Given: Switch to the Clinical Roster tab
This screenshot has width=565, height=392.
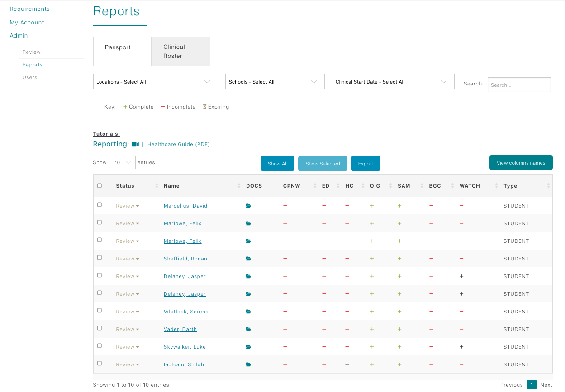Looking at the screenshot, I should [180, 51].
